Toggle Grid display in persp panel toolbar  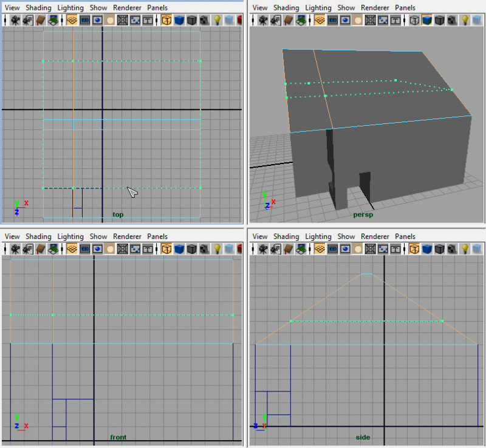(319, 20)
